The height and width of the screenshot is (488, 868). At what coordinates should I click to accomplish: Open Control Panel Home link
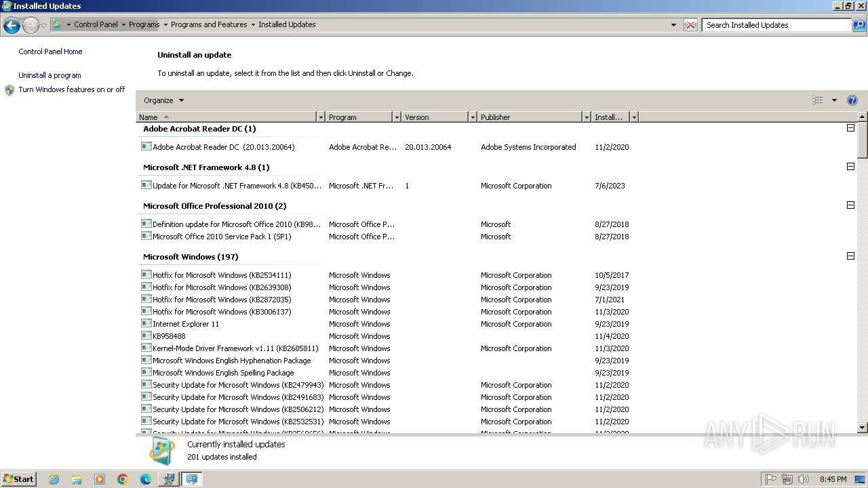click(x=50, y=52)
